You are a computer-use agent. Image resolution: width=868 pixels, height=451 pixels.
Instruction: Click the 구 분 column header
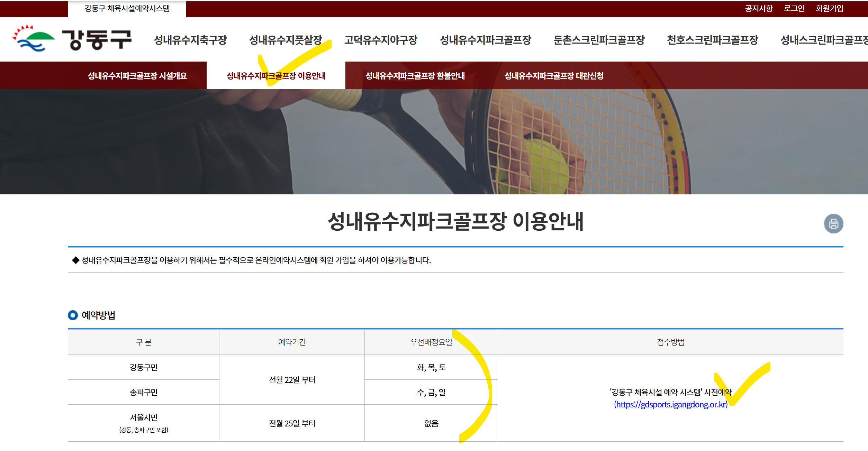tap(144, 342)
